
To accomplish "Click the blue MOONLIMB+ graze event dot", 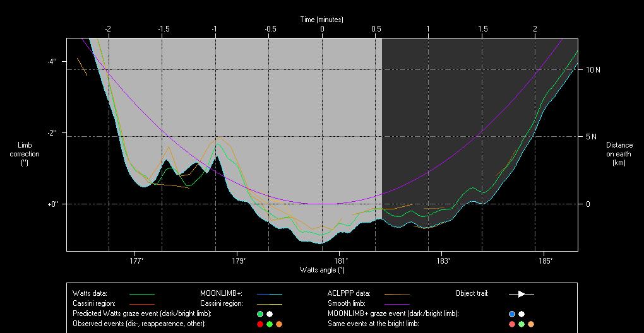I will pyautogui.click(x=511, y=313).
